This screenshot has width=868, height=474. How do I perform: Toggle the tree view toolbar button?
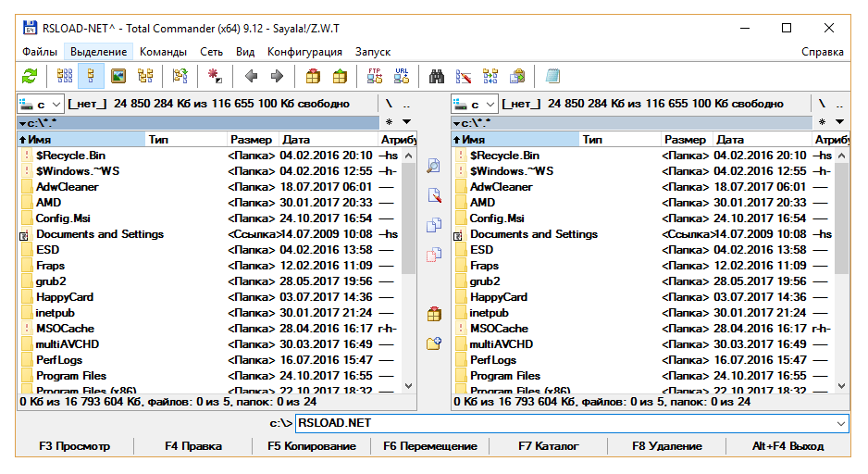(x=145, y=76)
